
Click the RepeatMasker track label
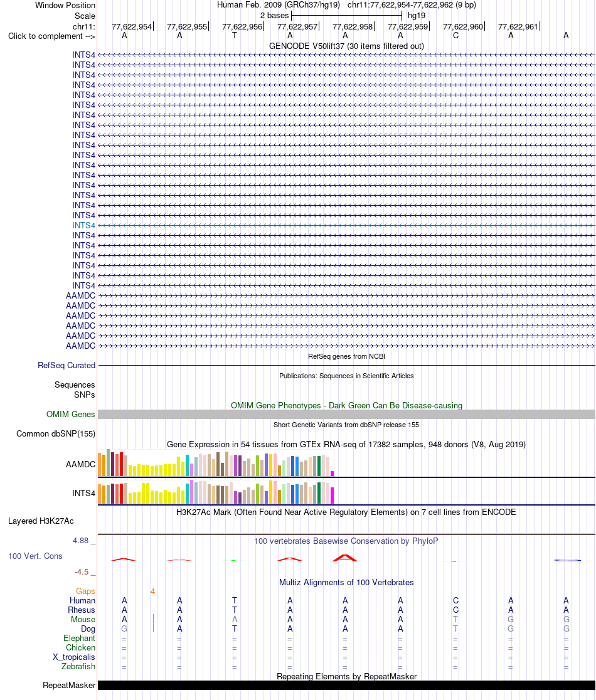[69, 686]
